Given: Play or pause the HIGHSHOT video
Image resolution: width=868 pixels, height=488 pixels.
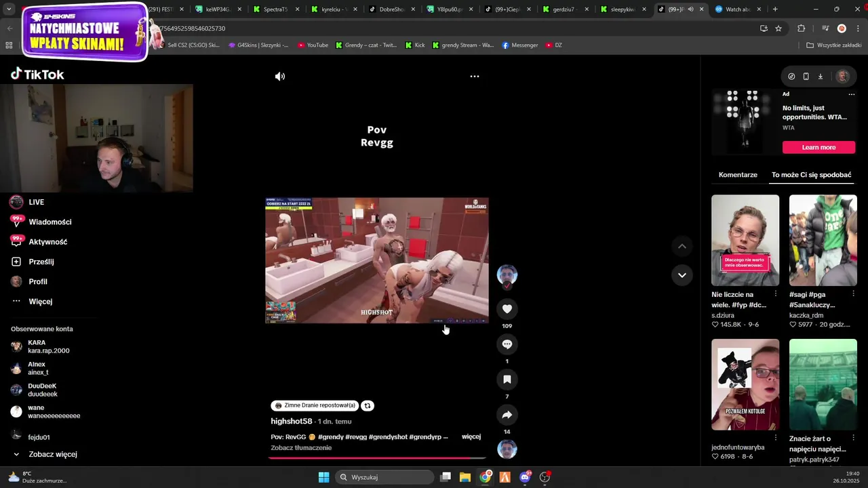Looking at the screenshot, I should click(377, 260).
